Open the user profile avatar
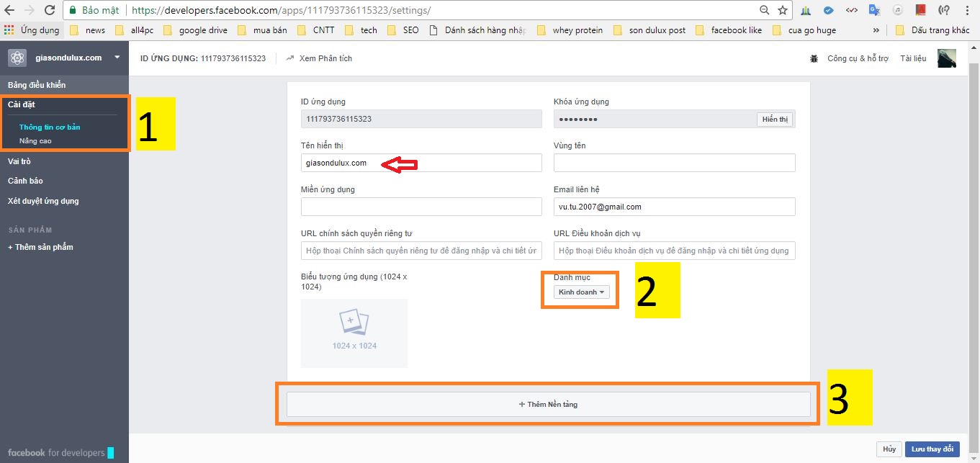The height and width of the screenshot is (463, 980). point(947,58)
